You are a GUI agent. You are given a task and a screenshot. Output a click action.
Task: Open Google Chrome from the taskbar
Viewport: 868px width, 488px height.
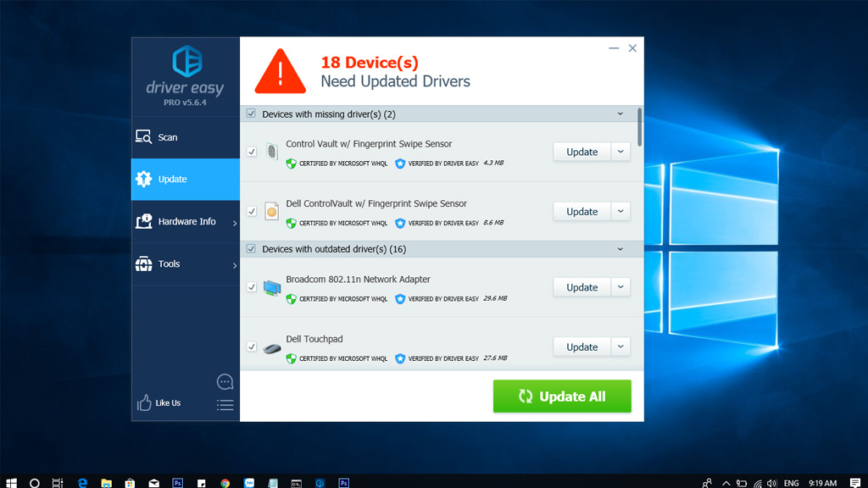(x=225, y=483)
